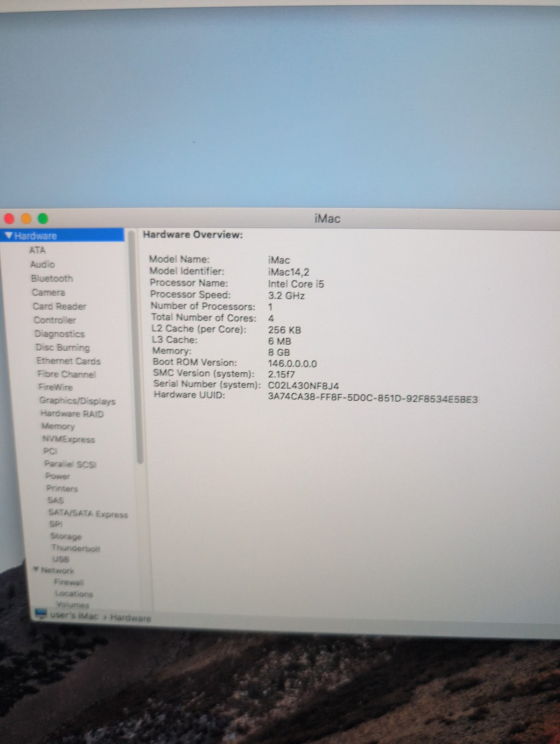
Task: Click the iMac window title
Action: [x=327, y=218]
